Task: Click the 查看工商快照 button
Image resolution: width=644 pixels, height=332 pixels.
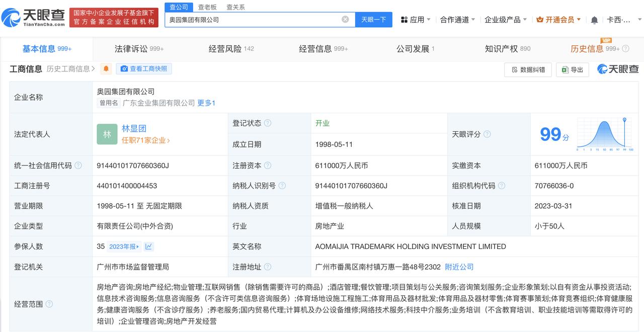Action: [x=144, y=69]
